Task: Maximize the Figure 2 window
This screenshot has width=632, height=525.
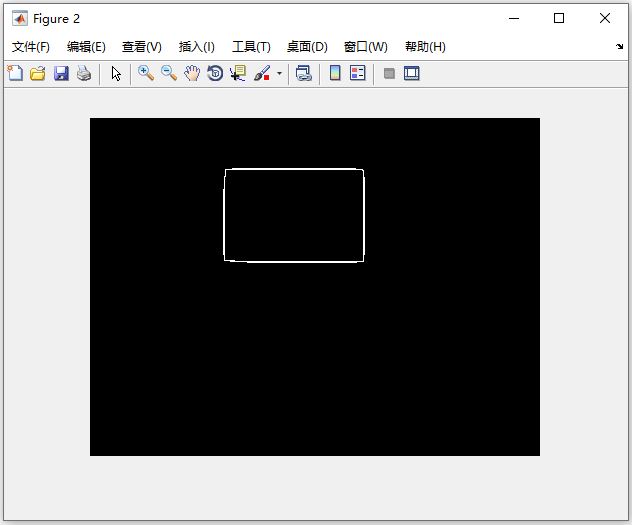Action: coord(559,18)
